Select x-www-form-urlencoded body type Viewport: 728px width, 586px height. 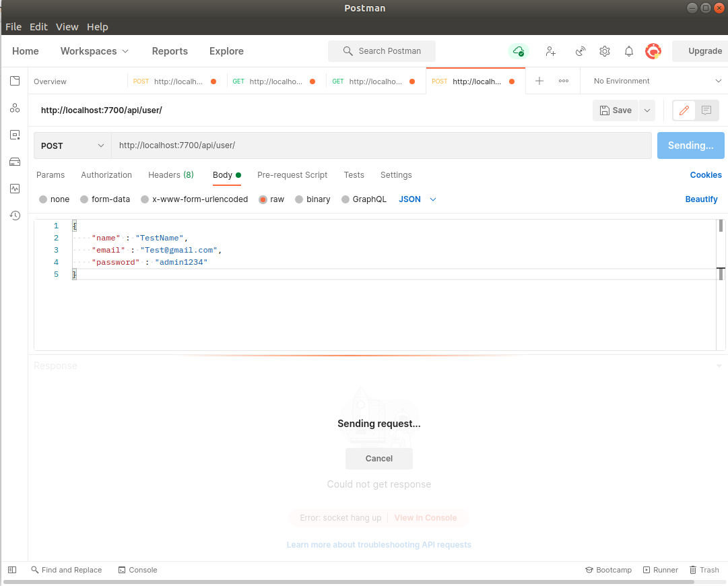coord(145,199)
